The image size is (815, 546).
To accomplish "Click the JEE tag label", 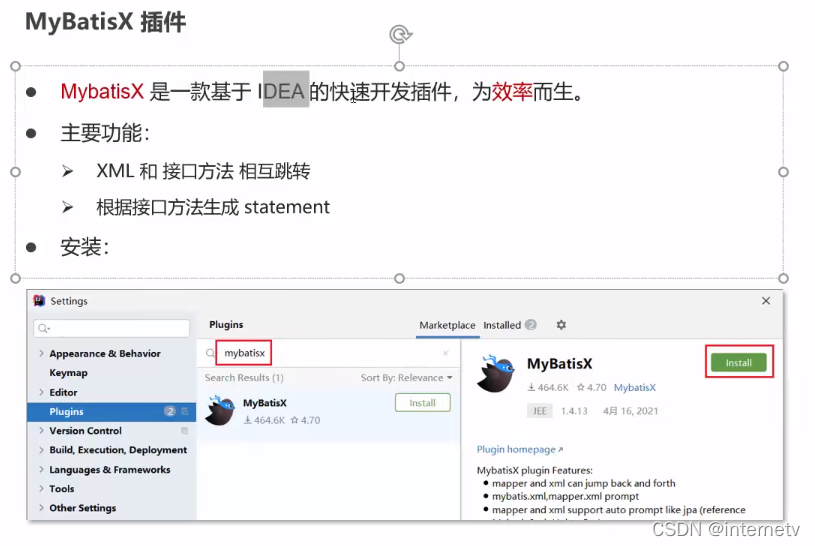I will tap(540, 411).
